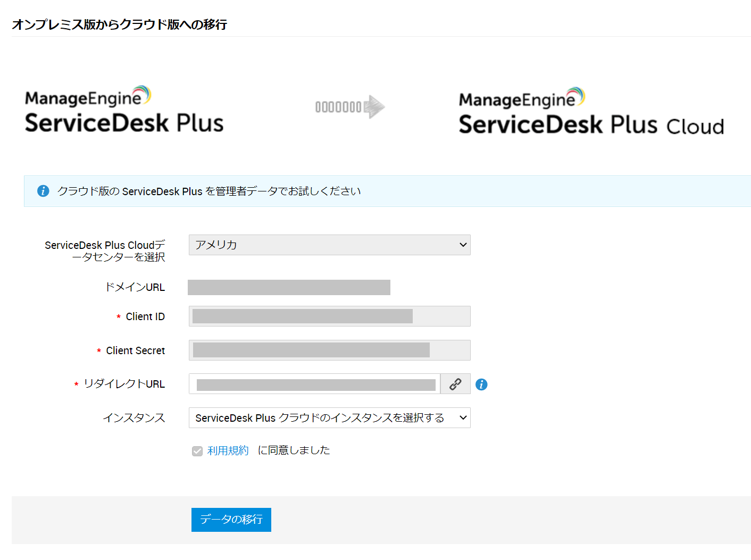Click the クラウド版の ServiceDesk Plus notice text

coord(209,191)
